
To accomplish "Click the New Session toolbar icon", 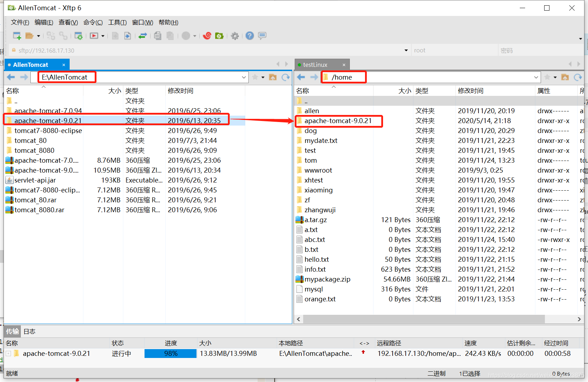I will pos(17,36).
